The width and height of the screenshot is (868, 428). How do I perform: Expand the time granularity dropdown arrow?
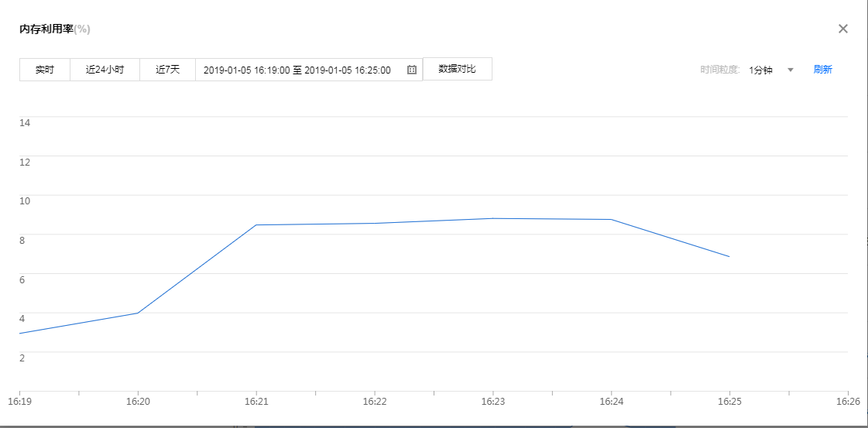[x=791, y=70]
